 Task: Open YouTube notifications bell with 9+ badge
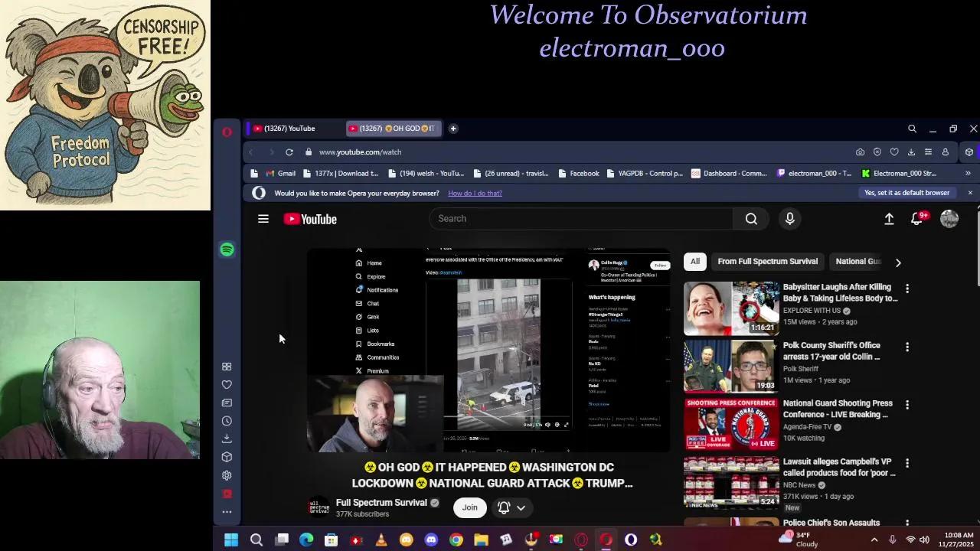pyautogui.click(x=917, y=219)
